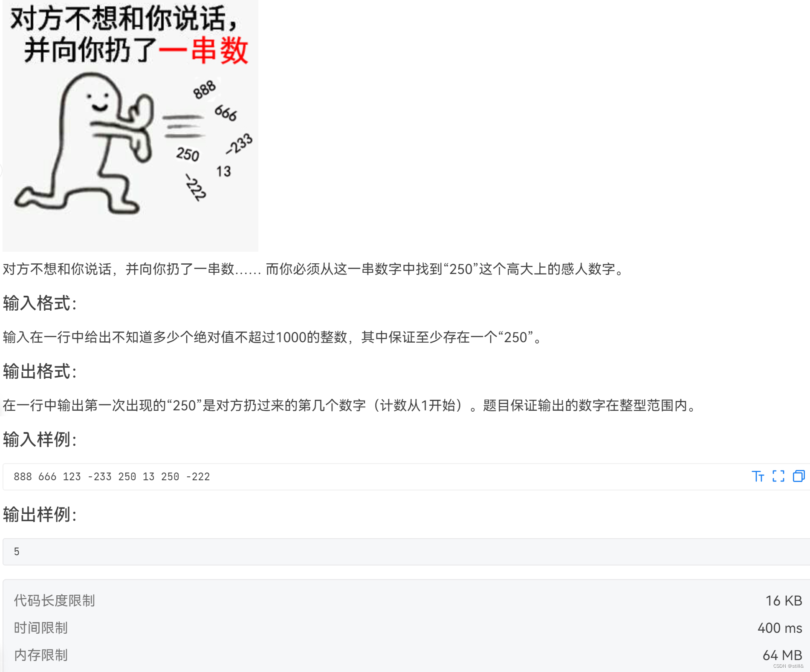The height and width of the screenshot is (672, 810).
Task: Copy the input sample using copy icon
Action: 798,476
